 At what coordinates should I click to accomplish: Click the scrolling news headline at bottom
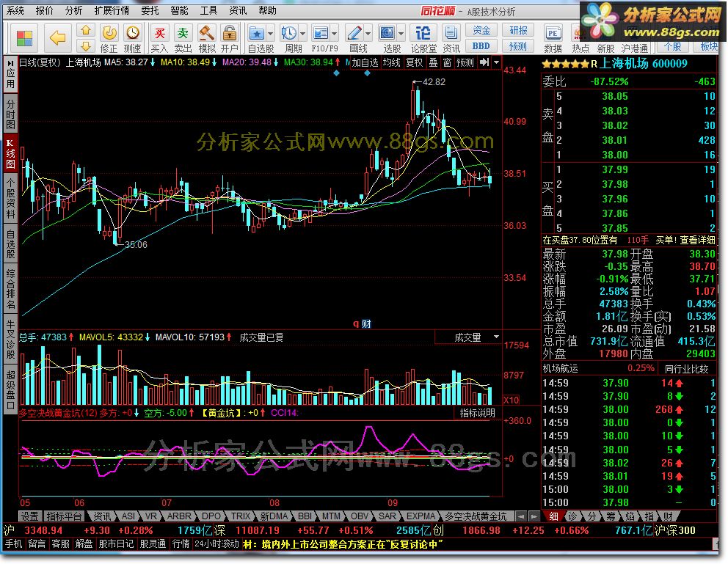point(343,543)
